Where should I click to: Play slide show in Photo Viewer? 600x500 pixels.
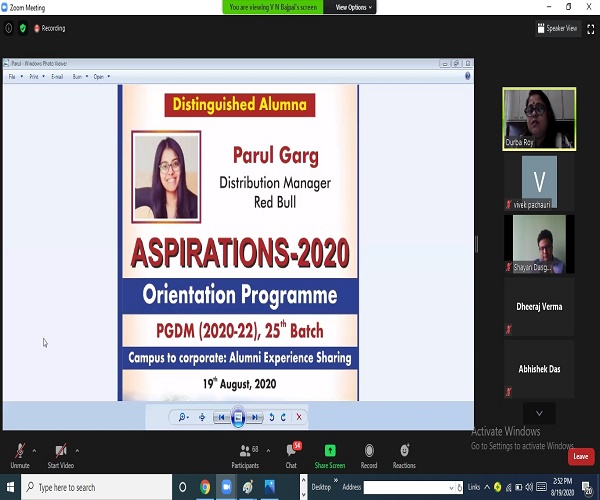point(238,417)
